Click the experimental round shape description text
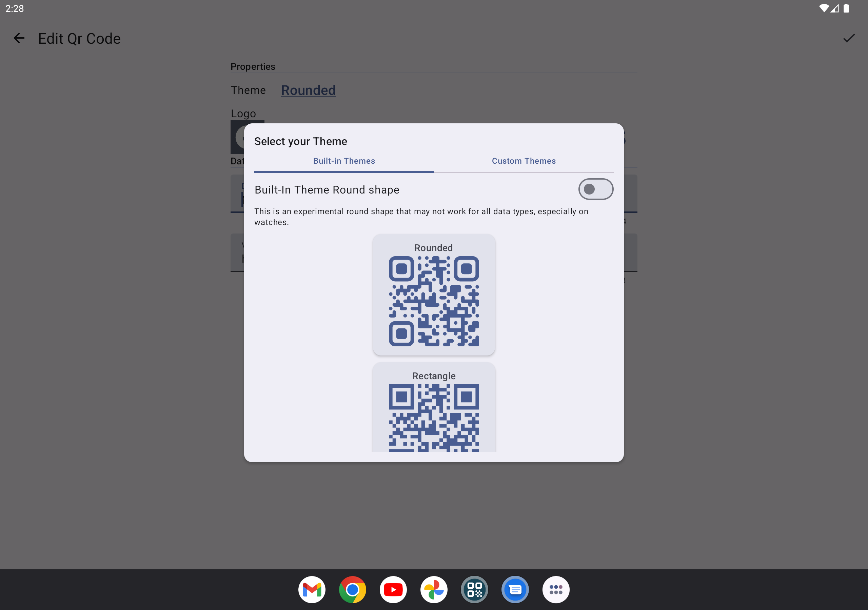This screenshot has width=868, height=610. coord(421,217)
